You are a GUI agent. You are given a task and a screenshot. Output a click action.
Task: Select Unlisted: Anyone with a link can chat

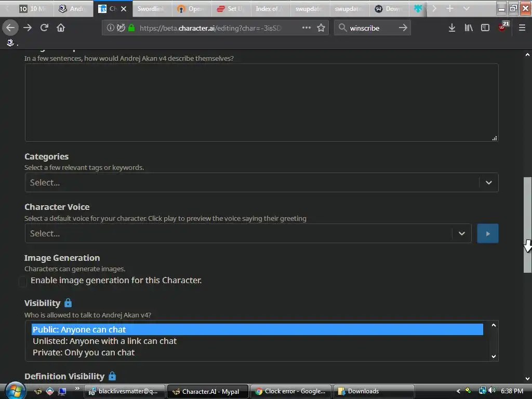[x=257, y=341]
